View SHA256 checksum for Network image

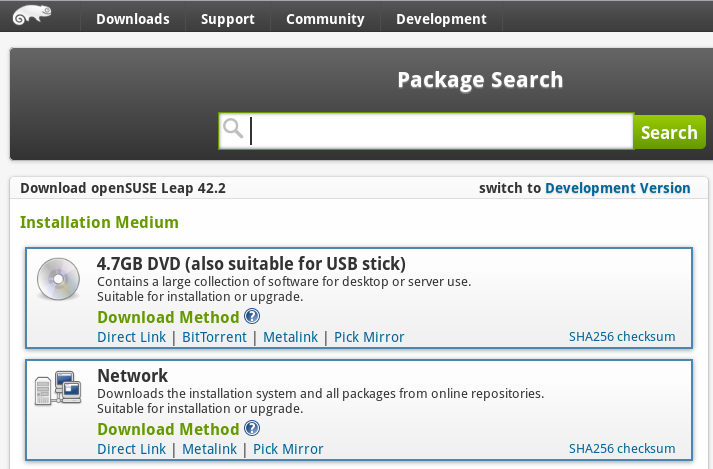point(622,449)
